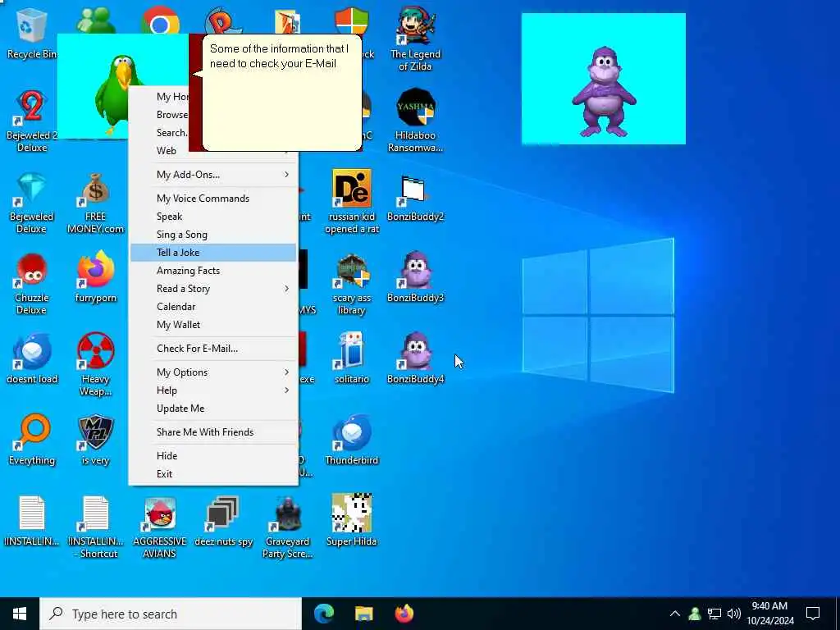The width and height of the screenshot is (840, 630).
Task: Choose Hide from context menu
Action: (213, 456)
